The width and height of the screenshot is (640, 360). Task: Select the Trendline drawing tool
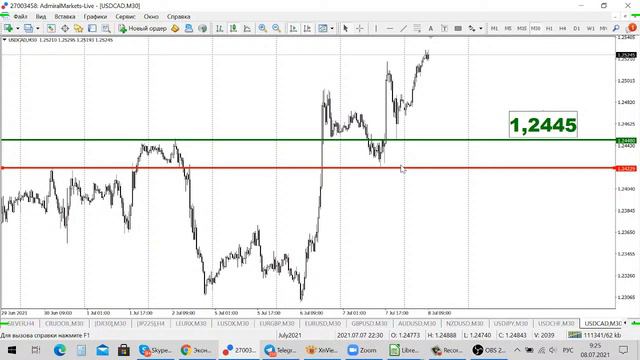[x=403, y=28]
